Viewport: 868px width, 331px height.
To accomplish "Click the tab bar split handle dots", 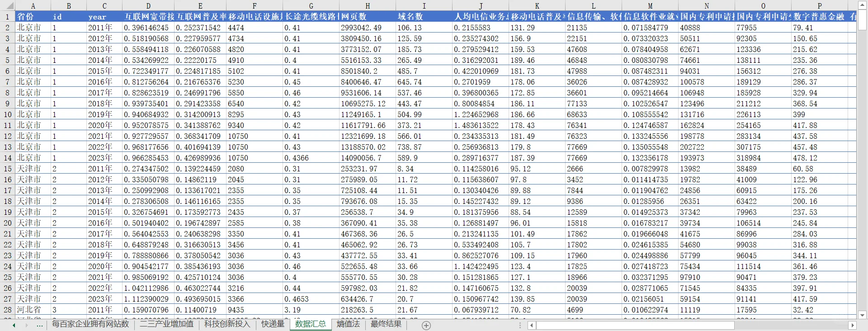I will 520,325.
